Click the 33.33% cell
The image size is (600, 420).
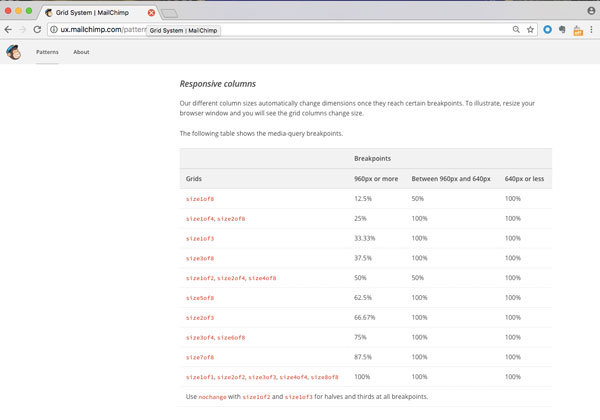pos(365,238)
